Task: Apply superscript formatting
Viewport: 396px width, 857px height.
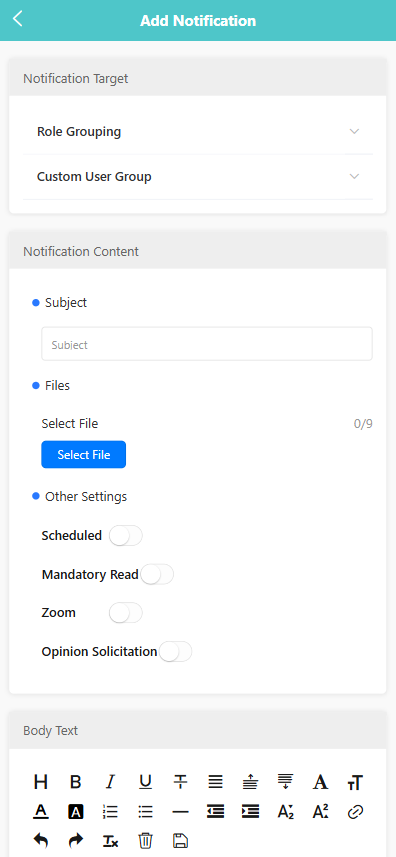Action: tap(320, 812)
